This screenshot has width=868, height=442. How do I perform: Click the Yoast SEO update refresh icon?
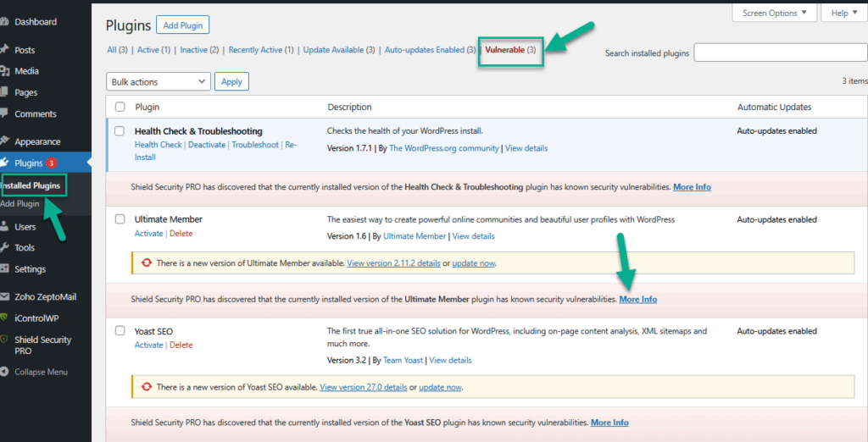(146, 387)
